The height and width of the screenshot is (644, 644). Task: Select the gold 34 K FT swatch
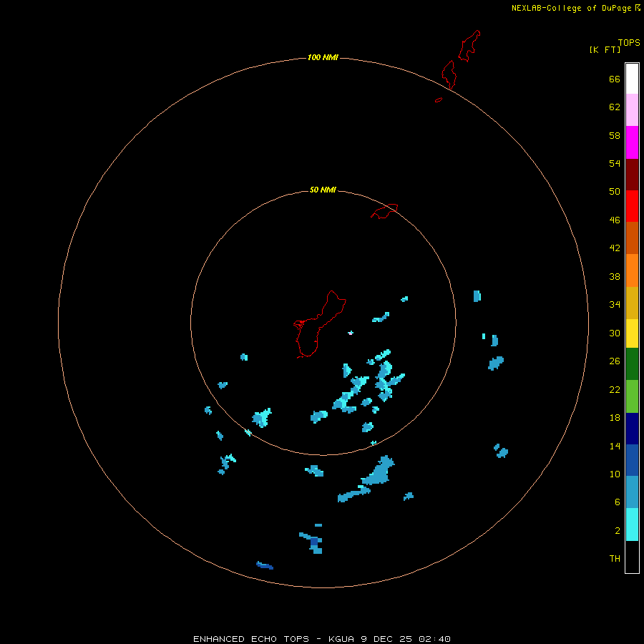[632, 303]
